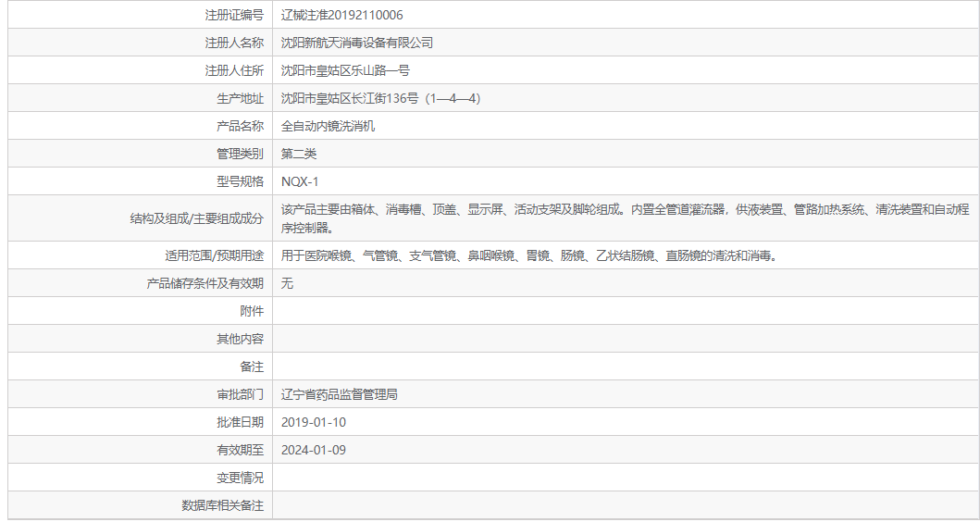
Task: Click the label 附件
Action: coord(252,311)
